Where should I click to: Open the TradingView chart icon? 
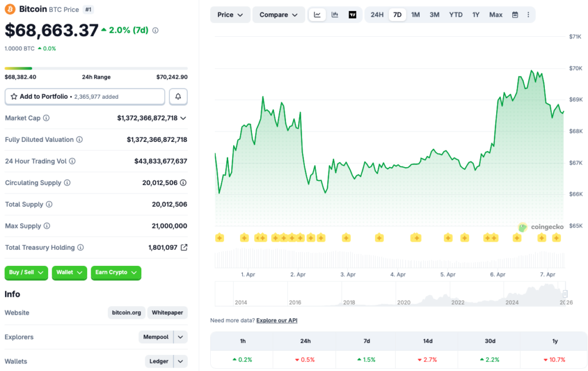tap(352, 14)
